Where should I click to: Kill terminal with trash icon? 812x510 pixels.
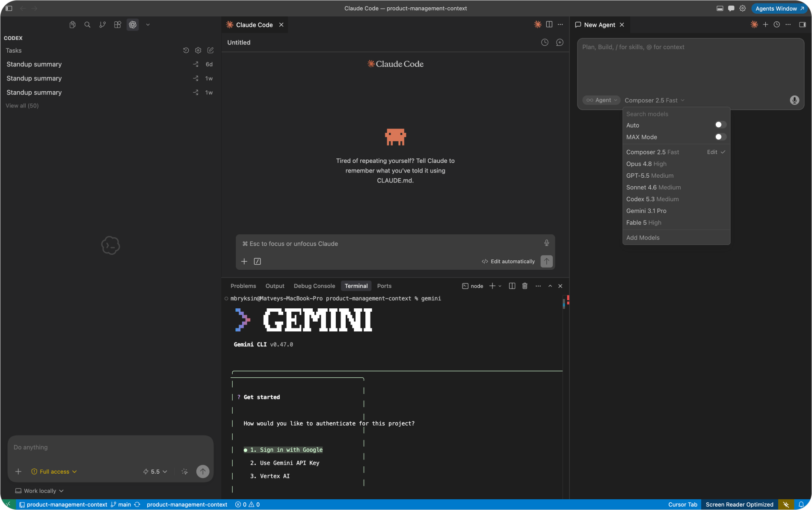525,286
